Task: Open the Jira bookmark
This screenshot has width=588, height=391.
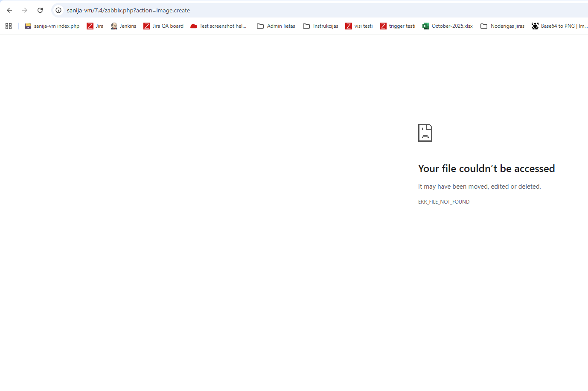Action: tap(95, 26)
